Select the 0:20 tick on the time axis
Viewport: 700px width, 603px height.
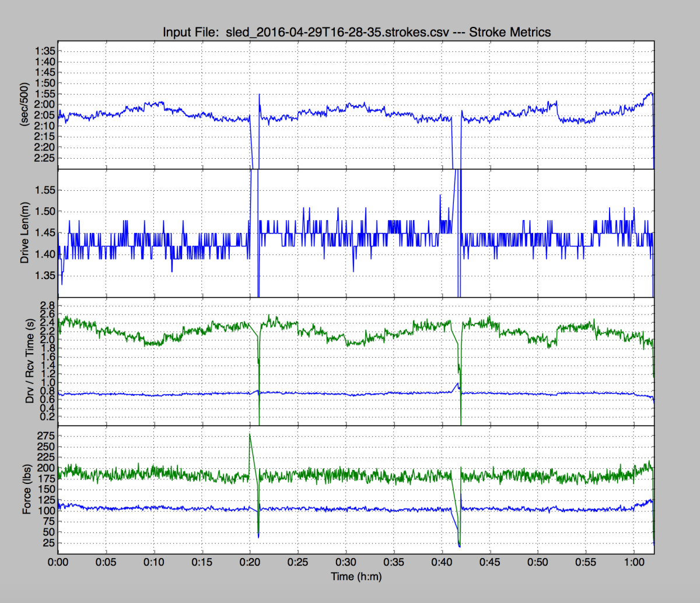coord(250,563)
